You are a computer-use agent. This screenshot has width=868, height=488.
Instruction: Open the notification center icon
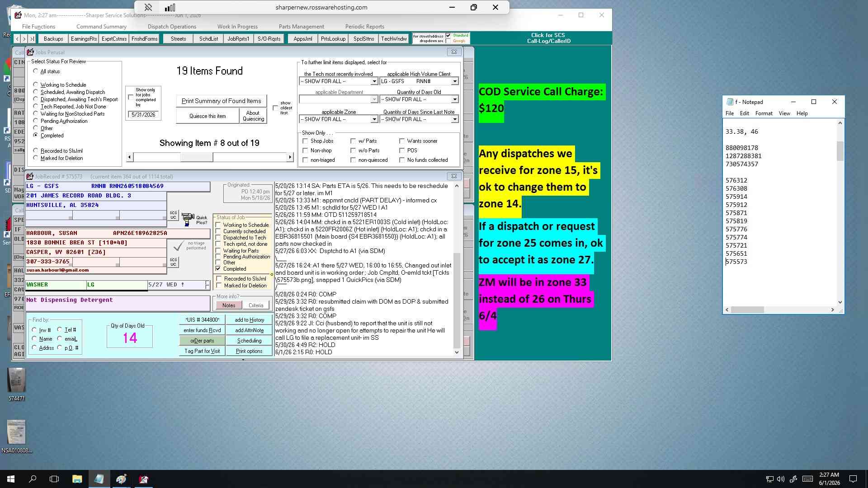tap(853, 479)
